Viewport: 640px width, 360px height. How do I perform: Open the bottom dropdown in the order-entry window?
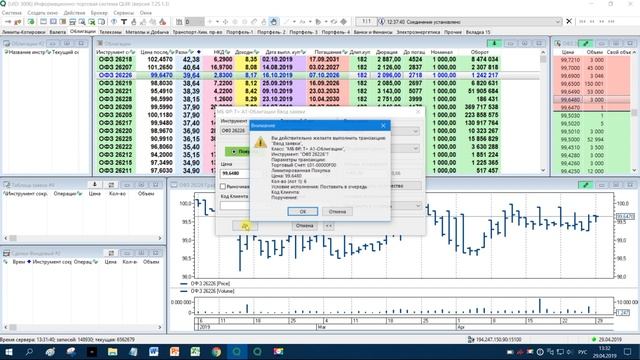point(418,205)
